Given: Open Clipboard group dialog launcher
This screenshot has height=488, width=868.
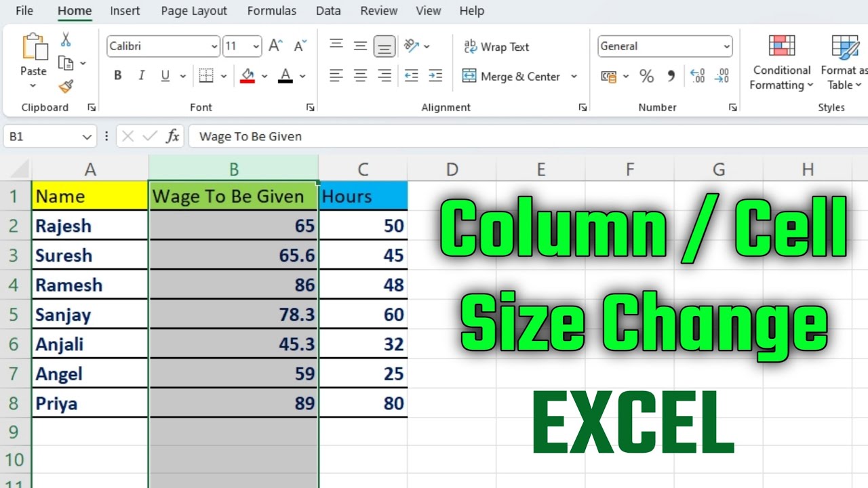Looking at the screenshot, I should point(92,107).
